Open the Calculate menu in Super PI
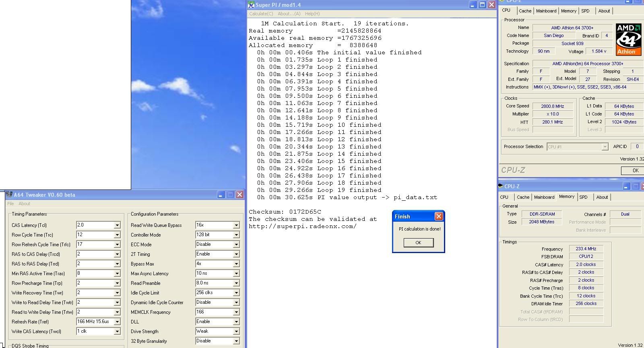The image size is (644, 348). [261, 14]
